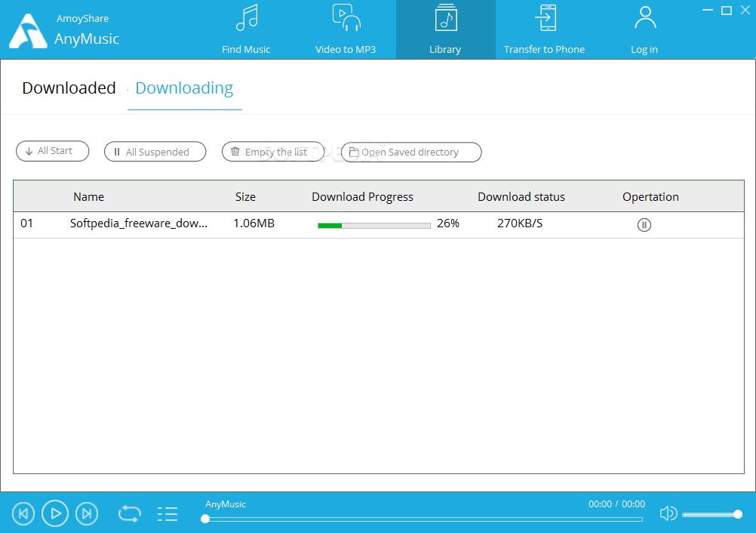Click the All Suspended button
This screenshot has width=756, height=533.
(x=155, y=152)
